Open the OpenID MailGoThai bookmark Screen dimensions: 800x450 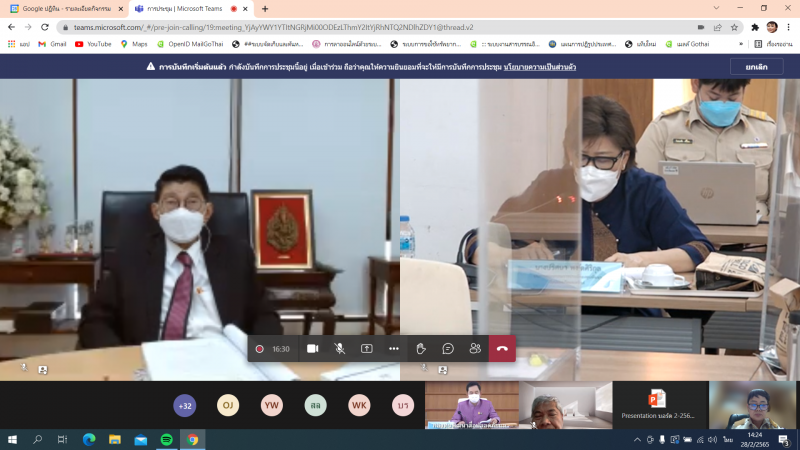coord(190,44)
